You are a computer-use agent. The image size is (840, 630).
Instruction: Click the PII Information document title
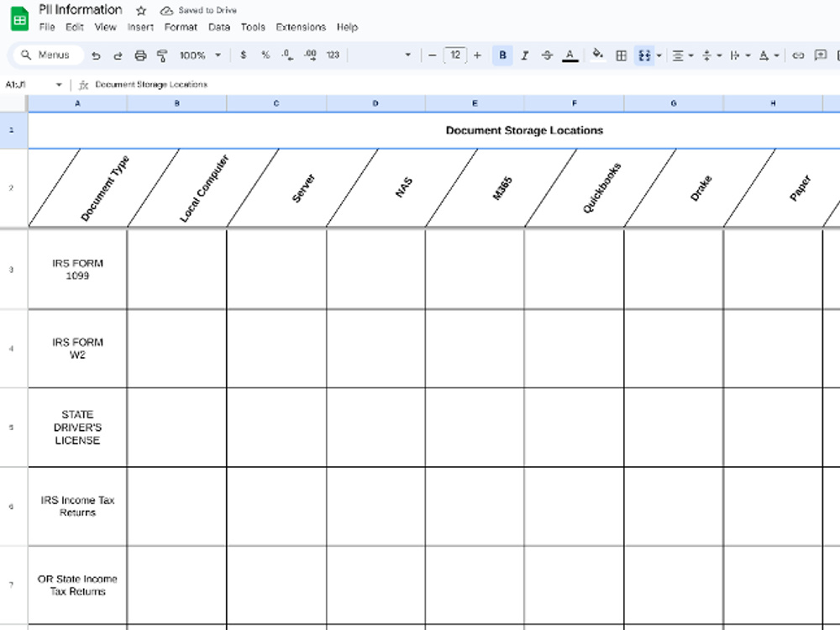coord(81,9)
